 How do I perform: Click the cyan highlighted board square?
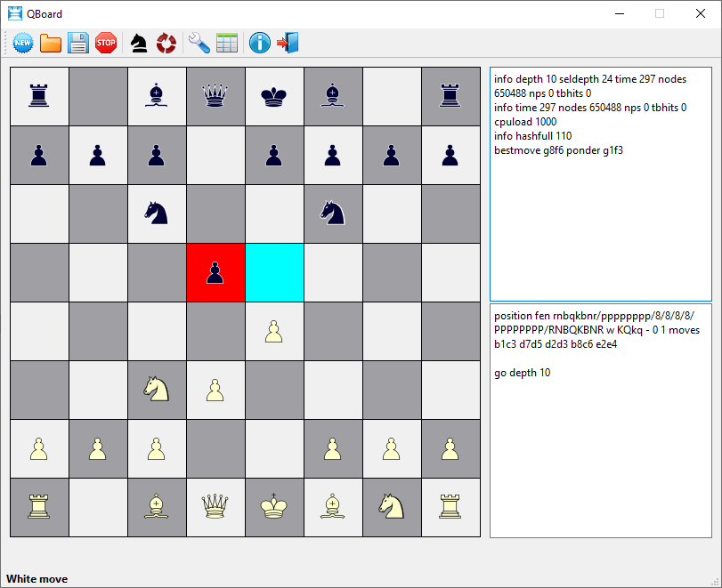click(x=274, y=272)
